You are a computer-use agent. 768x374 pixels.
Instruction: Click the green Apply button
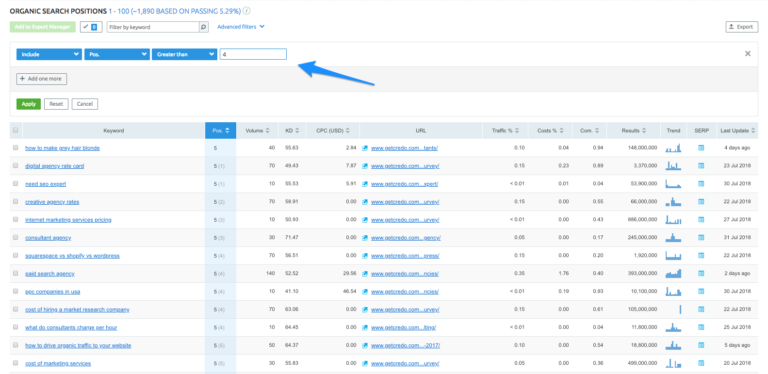28,104
